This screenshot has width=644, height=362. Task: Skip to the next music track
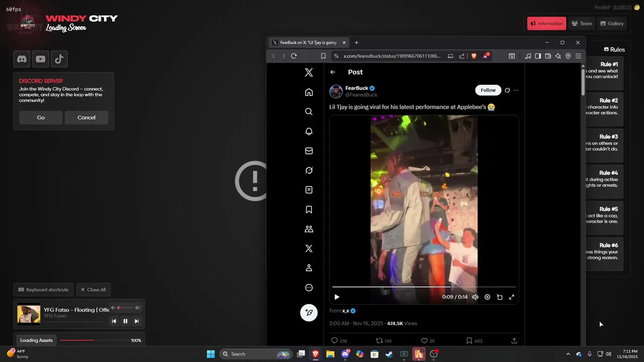click(x=136, y=321)
